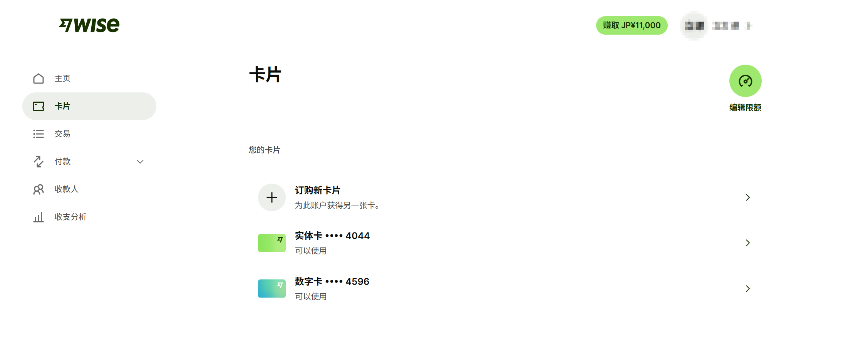Screen dimensions: 868x341
Task: Click the plus icon for 订购新卡片
Action: [x=272, y=197]
